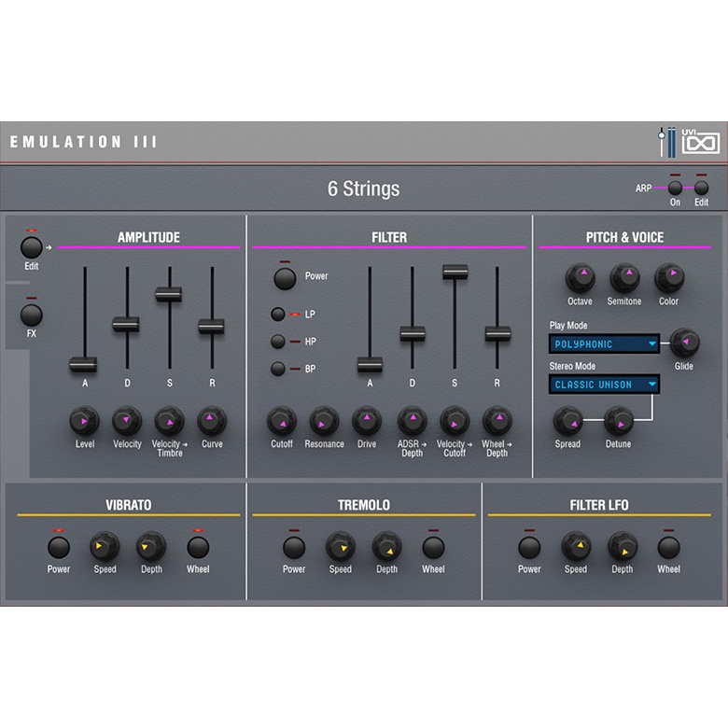Toggle the Tremolo Wheel button

click(433, 547)
